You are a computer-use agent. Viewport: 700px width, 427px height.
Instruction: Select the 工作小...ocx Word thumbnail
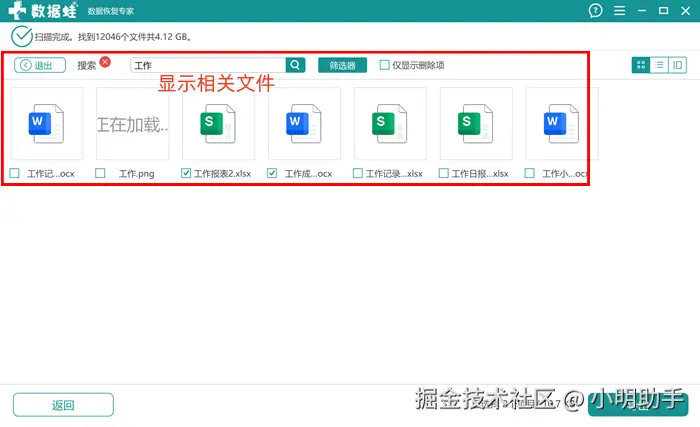click(x=562, y=123)
